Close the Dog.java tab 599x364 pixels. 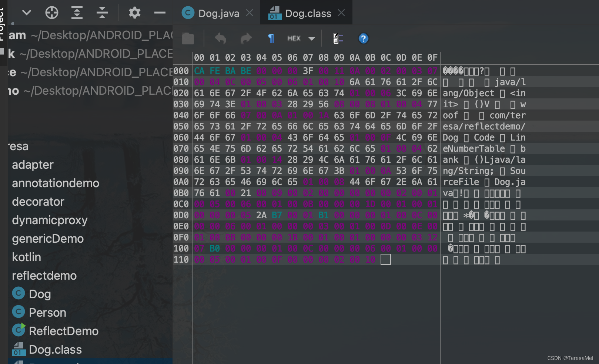[x=250, y=12]
